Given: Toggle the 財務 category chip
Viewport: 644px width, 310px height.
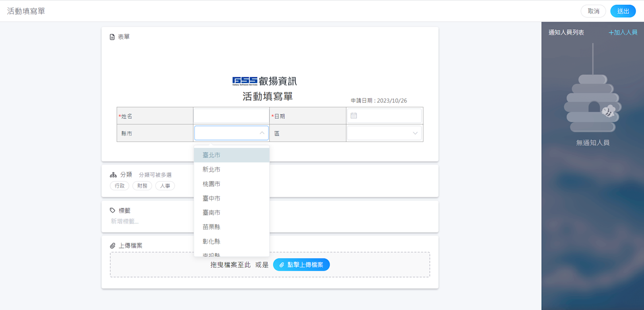Looking at the screenshot, I should pos(142,186).
